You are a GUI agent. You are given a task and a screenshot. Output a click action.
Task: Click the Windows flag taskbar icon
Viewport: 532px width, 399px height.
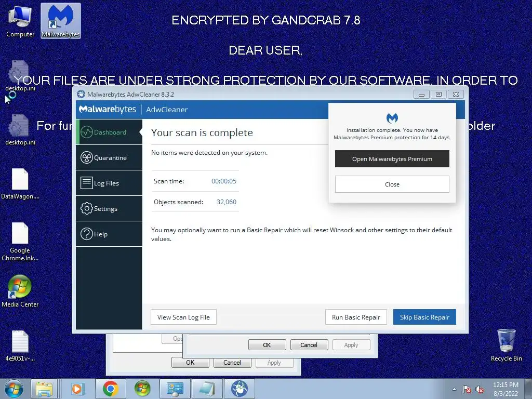click(x=142, y=389)
